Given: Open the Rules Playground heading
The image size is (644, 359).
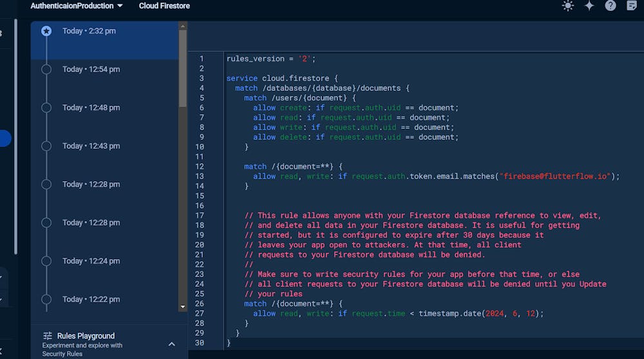Looking at the screenshot, I should [x=86, y=336].
